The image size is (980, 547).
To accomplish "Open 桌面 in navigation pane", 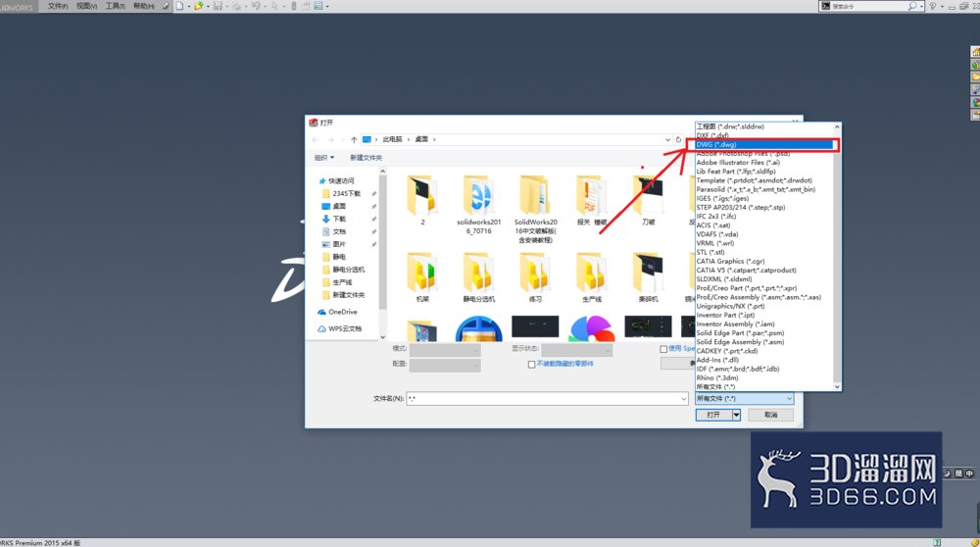I will (339, 206).
